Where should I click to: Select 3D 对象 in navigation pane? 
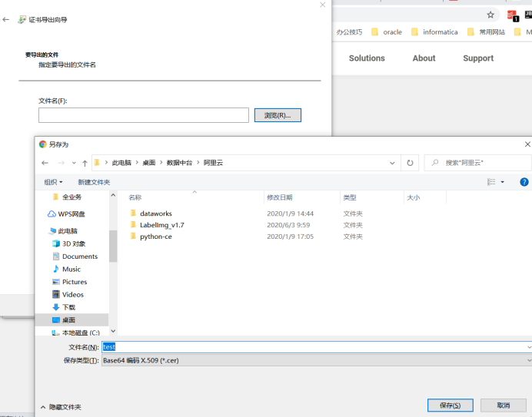pyautogui.click(x=69, y=243)
